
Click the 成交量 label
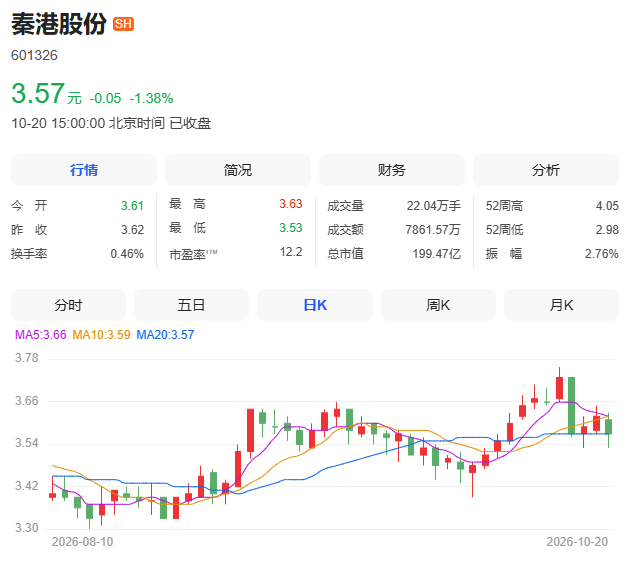[345, 206]
